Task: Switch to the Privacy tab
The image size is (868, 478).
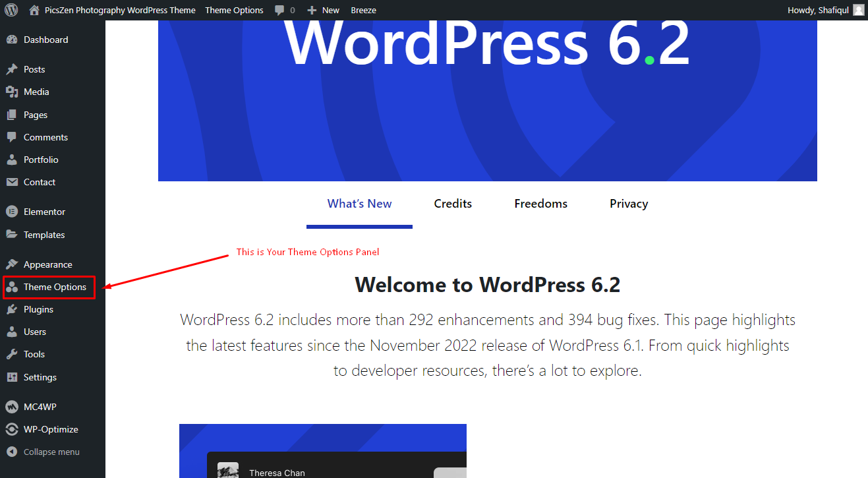Action: [629, 204]
